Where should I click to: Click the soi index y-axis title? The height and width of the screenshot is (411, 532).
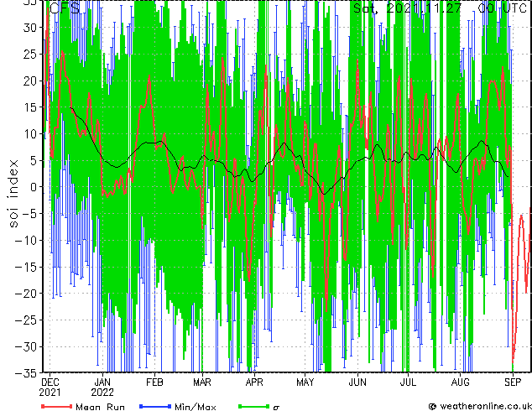click(13, 193)
